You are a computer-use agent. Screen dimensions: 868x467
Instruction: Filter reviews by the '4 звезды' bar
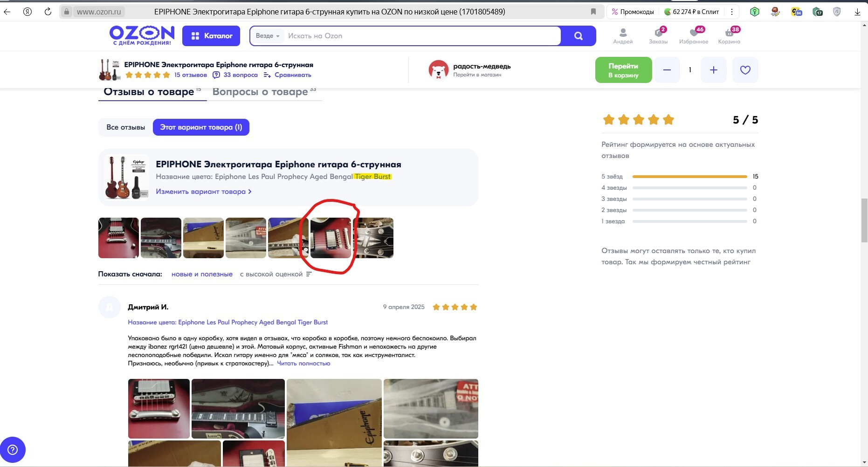coord(680,188)
